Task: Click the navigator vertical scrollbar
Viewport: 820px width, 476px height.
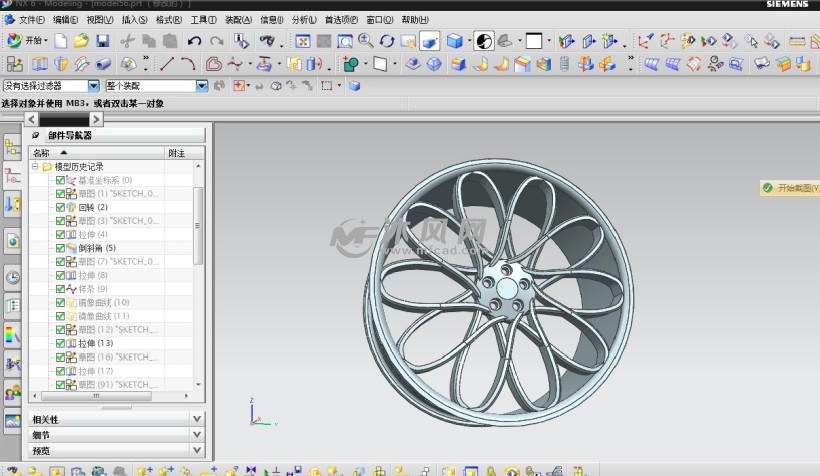Action: point(198,225)
